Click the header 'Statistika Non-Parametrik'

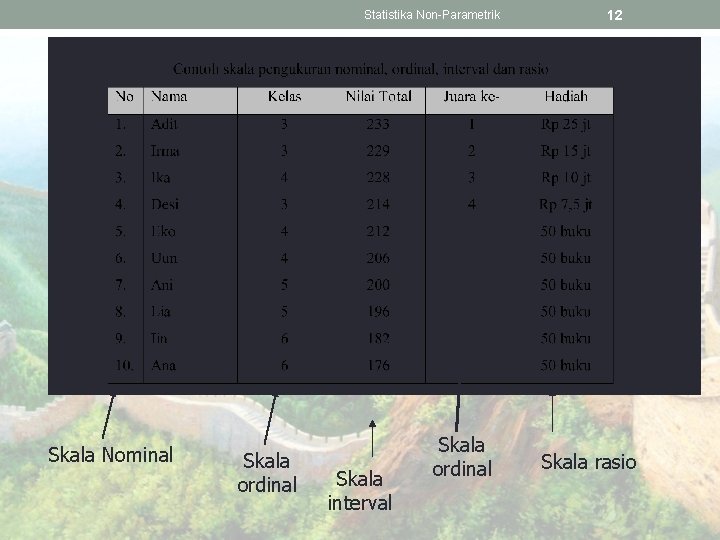tap(432, 15)
